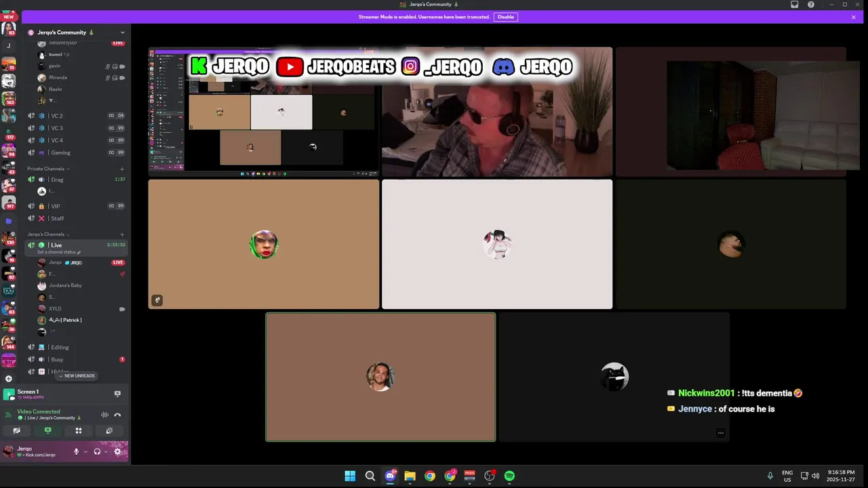Join the Gaming voice channel
Viewport: 868px width, 488px height.
[x=76, y=152]
